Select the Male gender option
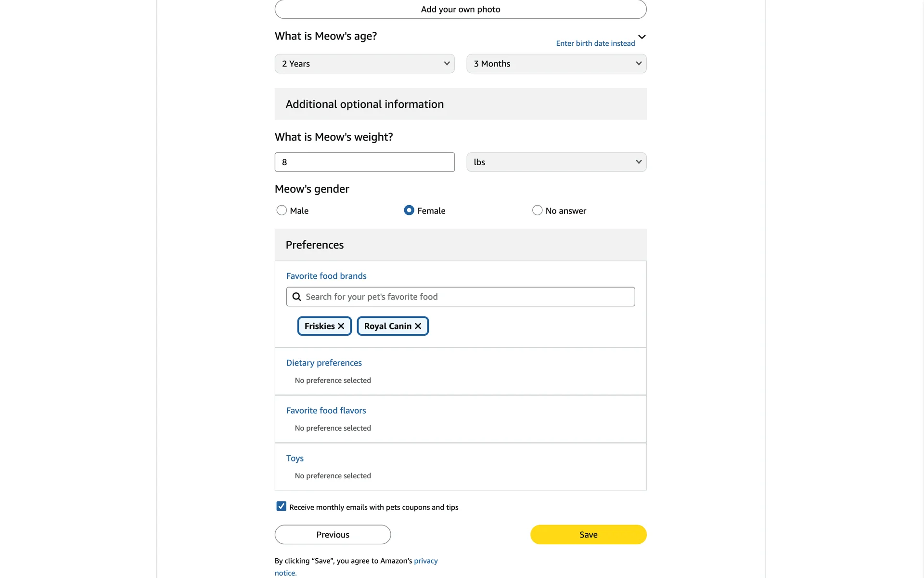924x578 pixels. [x=282, y=210]
